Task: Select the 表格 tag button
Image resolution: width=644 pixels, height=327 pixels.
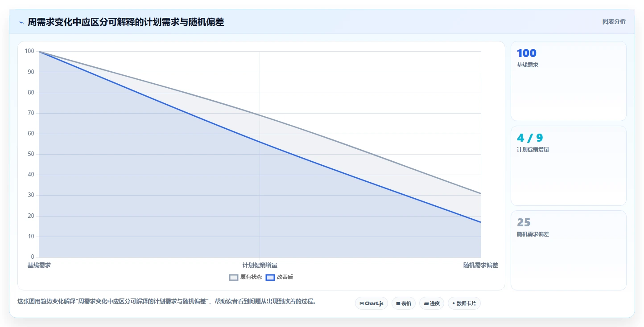Action: tap(404, 303)
